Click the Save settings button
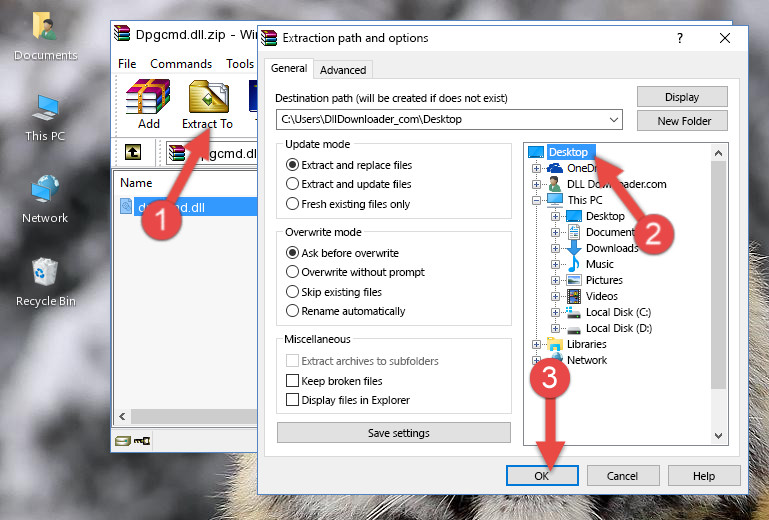This screenshot has height=520, width=769. point(394,433)
